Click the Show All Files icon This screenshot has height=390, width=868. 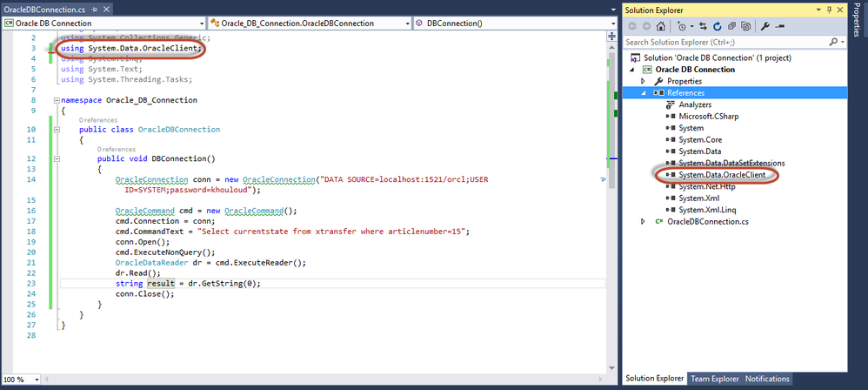pos(744,26)
